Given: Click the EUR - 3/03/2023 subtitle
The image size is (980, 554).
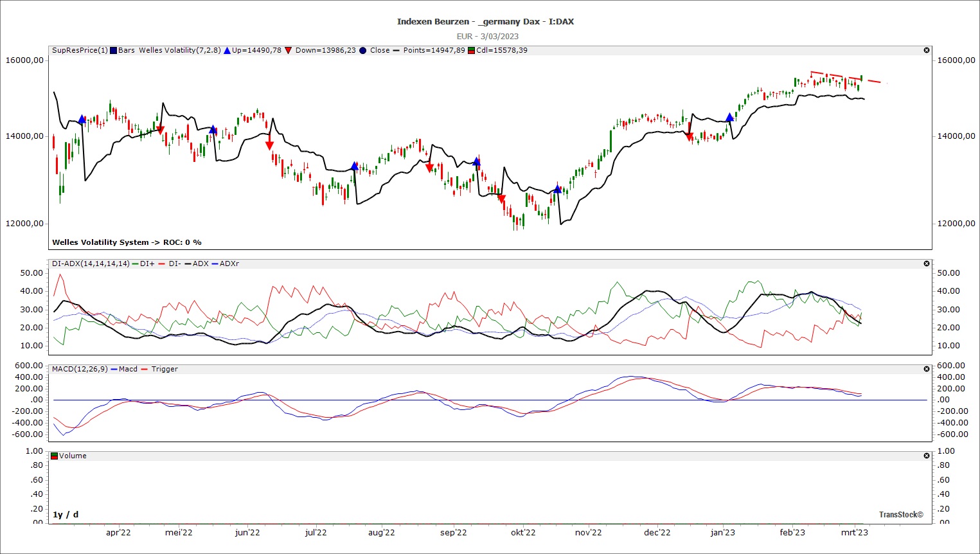Looking at the screenshot, I should 487,36.
